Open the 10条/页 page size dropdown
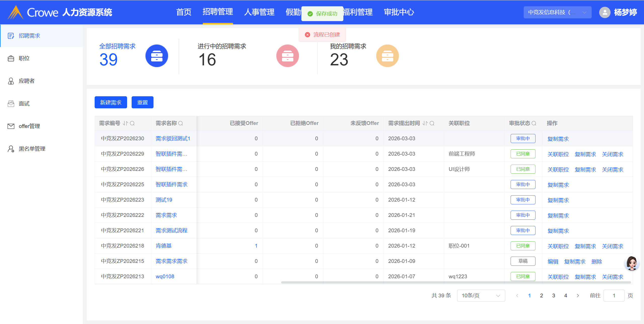Image resolution: width=644 pixels, height=324 pixels. (x=481, y=296)
